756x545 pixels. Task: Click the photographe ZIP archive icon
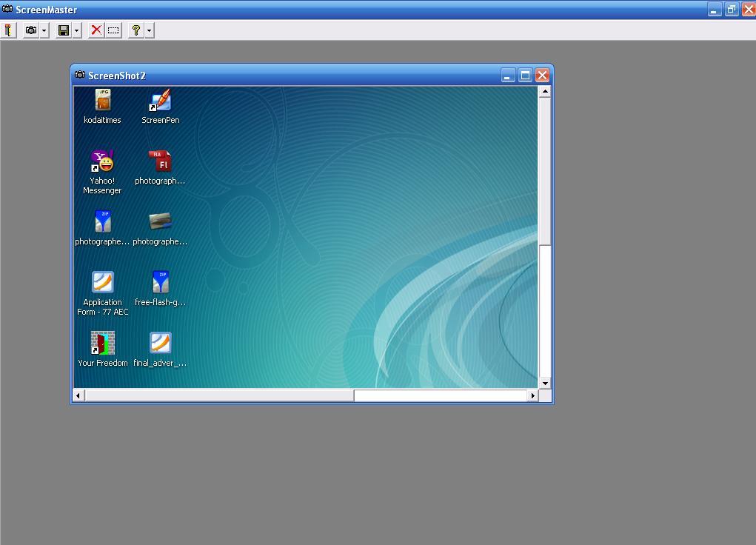point(103,221)
